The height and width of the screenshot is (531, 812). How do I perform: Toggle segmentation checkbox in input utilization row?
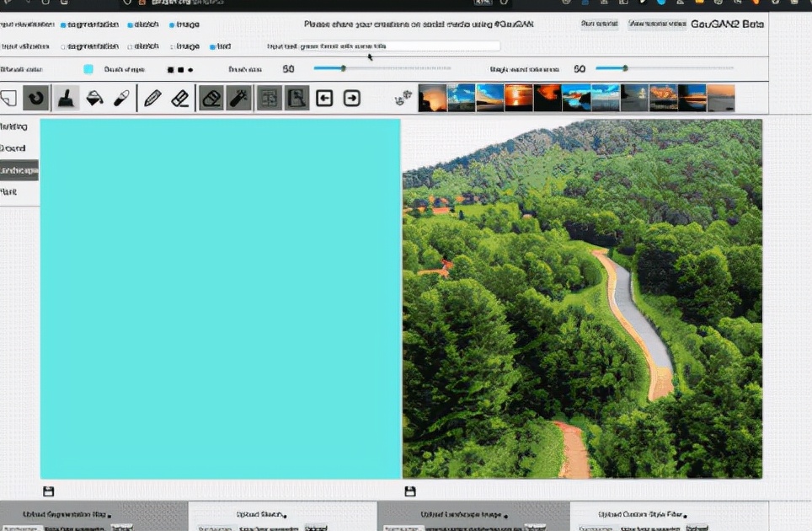pyautogui.click(x=63, y=46)
